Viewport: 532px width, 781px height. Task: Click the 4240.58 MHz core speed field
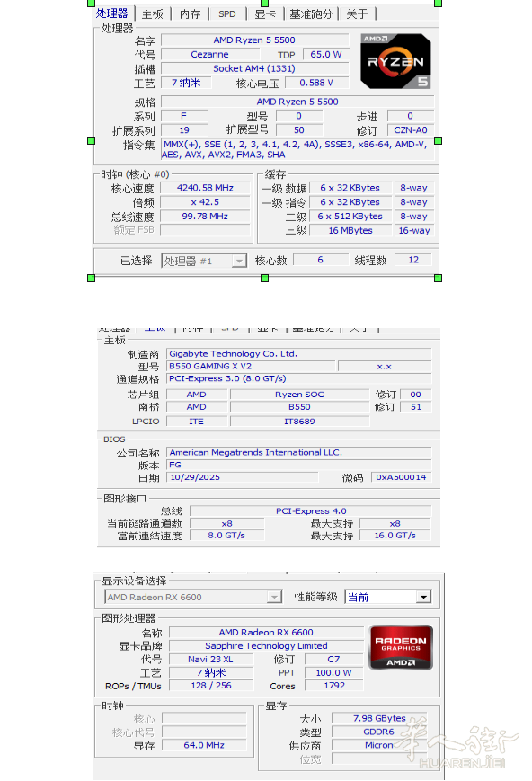click(205, 188)
